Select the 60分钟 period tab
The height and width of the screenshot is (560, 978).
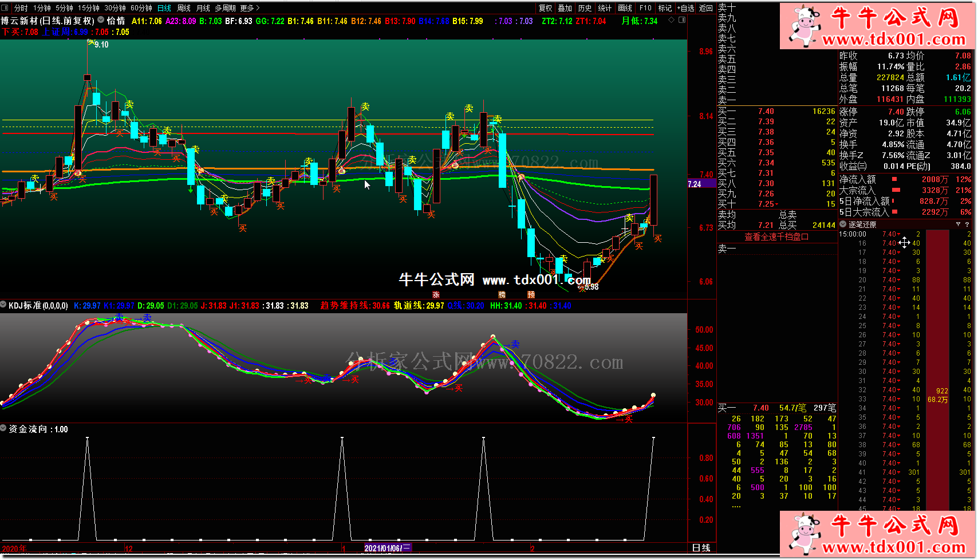(x=141, y=8)
